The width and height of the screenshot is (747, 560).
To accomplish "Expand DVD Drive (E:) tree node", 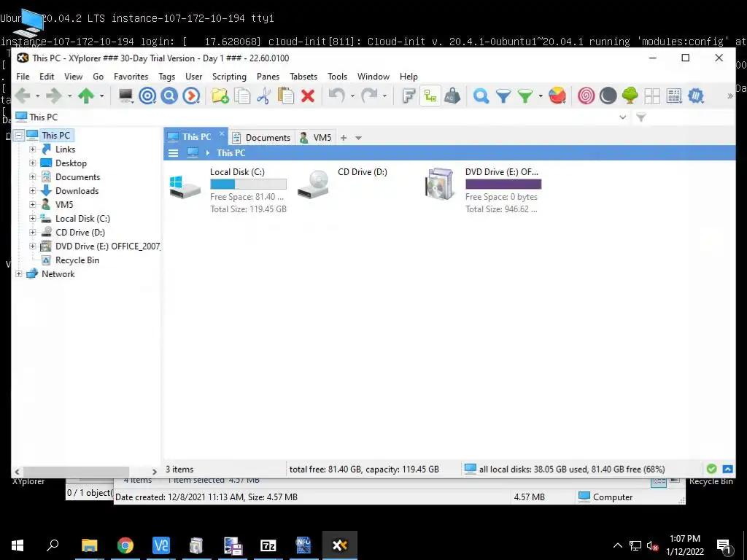I will click(x=32, y=246).
